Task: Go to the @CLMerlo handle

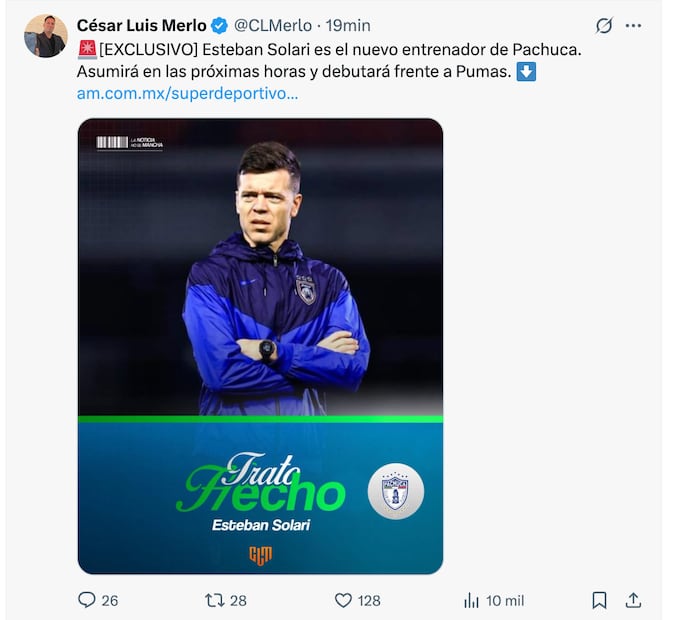Action: tap(273, 26)
